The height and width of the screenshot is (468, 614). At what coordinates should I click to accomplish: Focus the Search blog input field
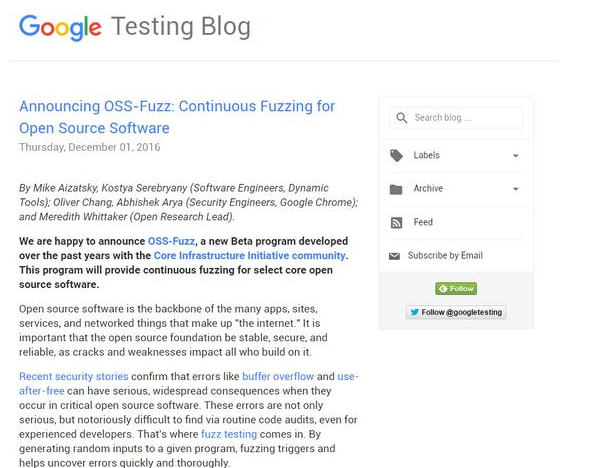456,117
